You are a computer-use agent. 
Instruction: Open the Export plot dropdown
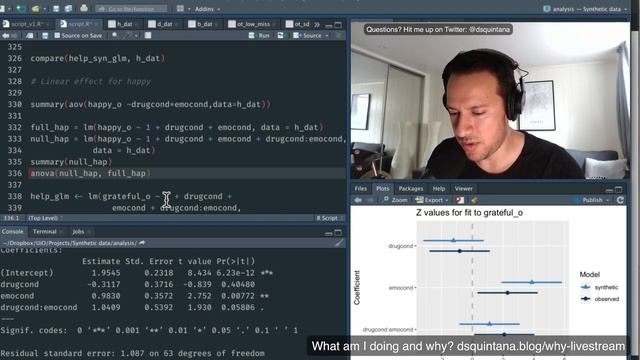432,200
